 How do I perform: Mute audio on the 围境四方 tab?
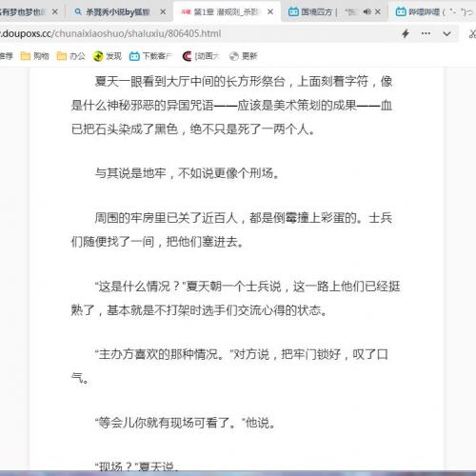(x=367, y=12)
